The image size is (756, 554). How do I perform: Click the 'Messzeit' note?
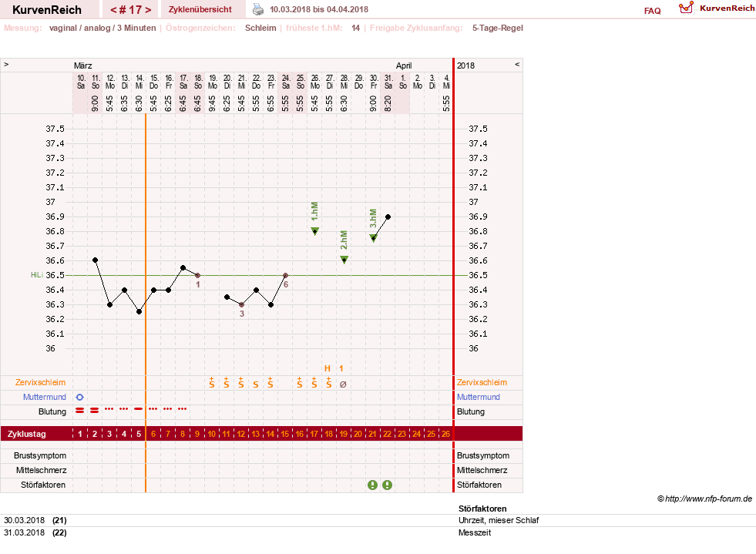click(x=475, y=532)
